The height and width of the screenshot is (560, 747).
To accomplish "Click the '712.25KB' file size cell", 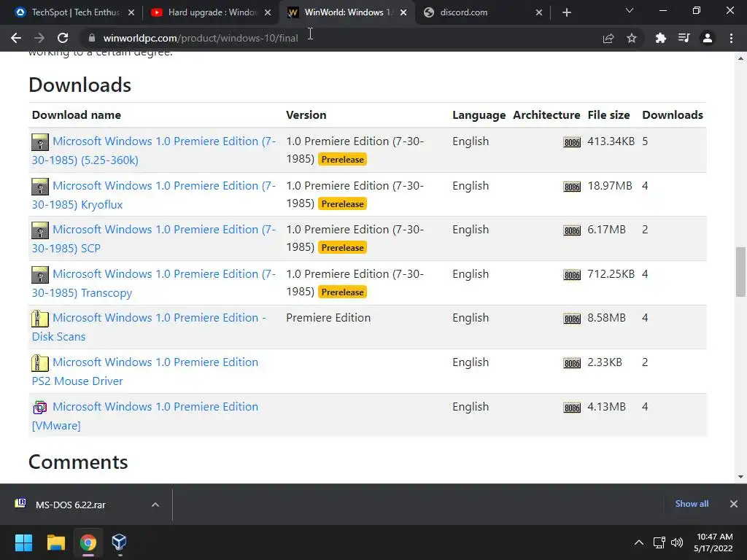I will (611, 274).
